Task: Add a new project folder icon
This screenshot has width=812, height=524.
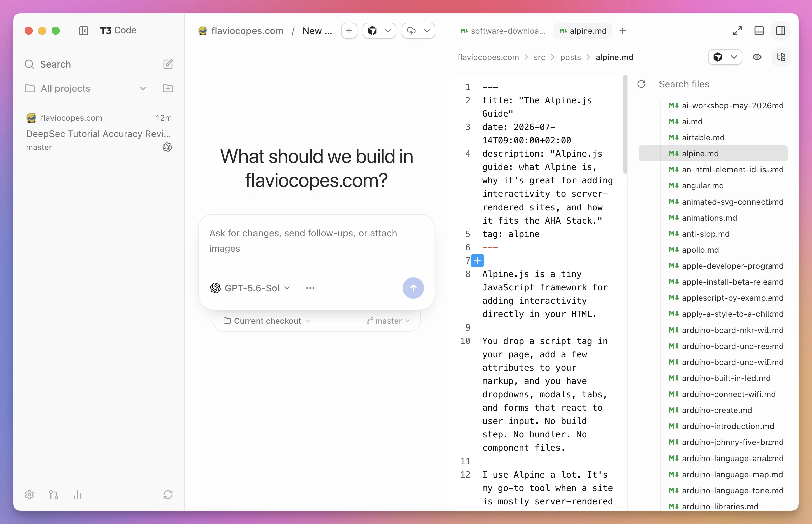Action: pos(168,88)
